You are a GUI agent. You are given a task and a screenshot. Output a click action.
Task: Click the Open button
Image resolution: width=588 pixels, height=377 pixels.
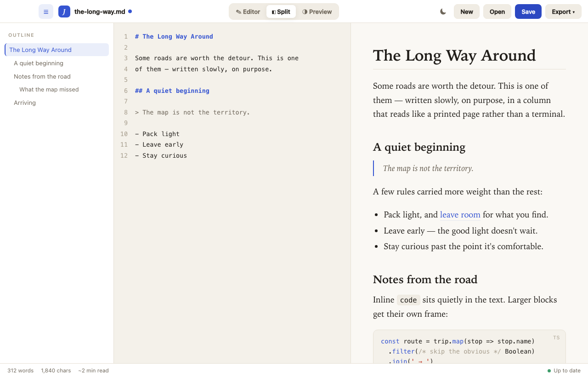point(497,11)
